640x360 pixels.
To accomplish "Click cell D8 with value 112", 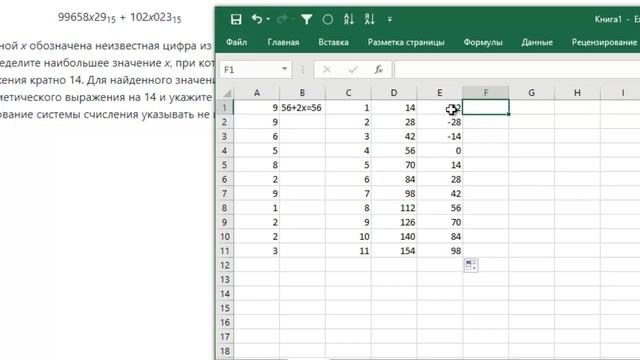I will (x=394, y=208).
